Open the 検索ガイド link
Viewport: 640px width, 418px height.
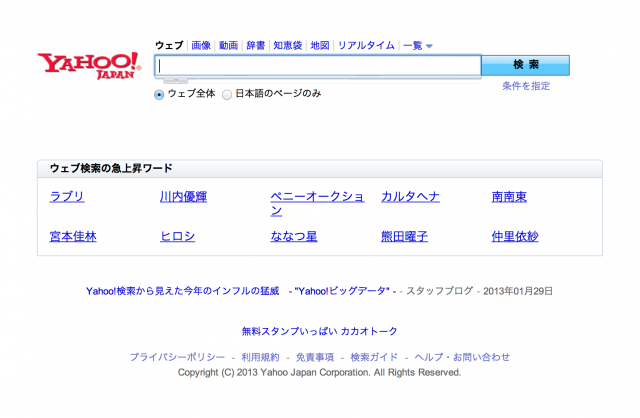pos(374,357)
